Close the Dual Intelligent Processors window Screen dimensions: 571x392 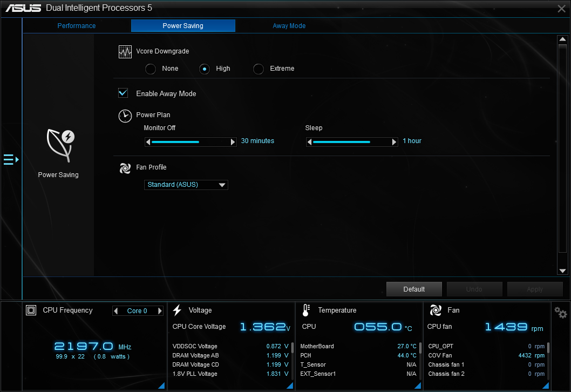(561, 9)
